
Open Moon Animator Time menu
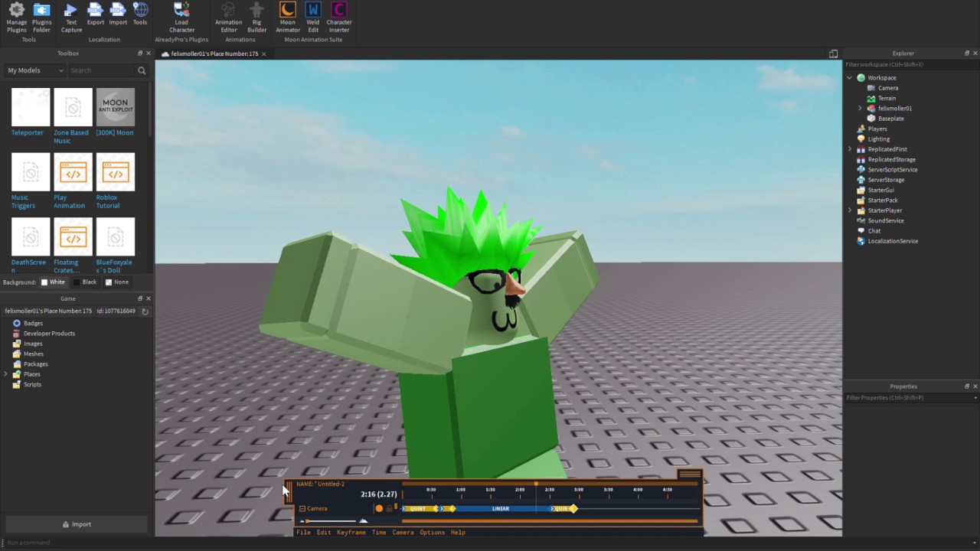[x=379, y=533]
